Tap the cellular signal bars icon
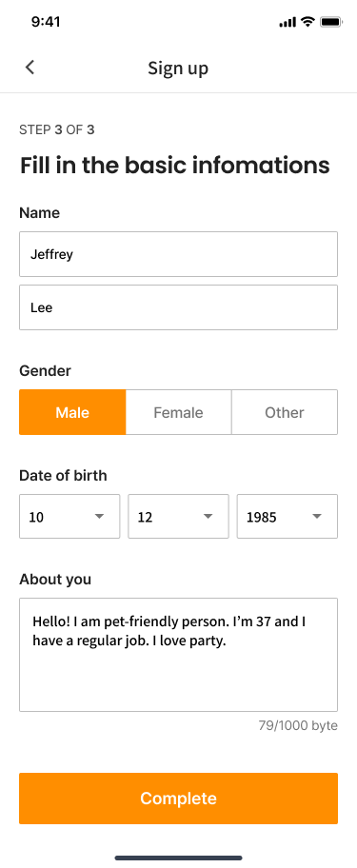The image size is (357, 868). (x=288, y=22)
